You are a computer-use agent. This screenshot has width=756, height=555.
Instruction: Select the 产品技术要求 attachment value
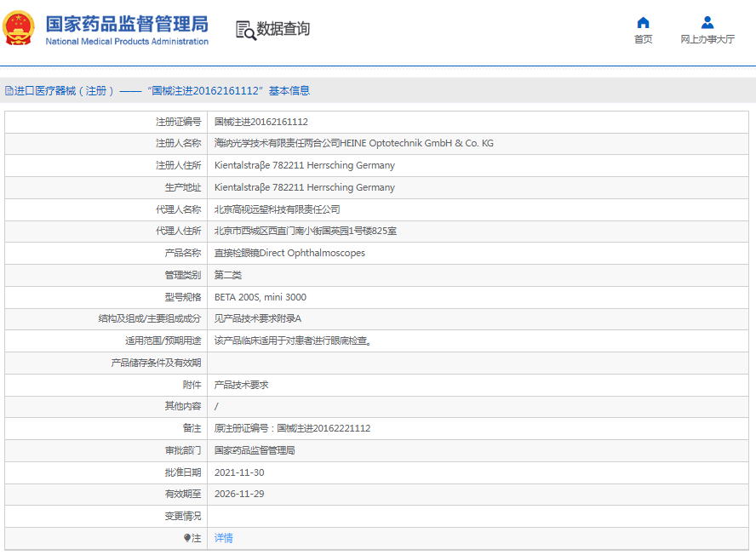(242, 386)
